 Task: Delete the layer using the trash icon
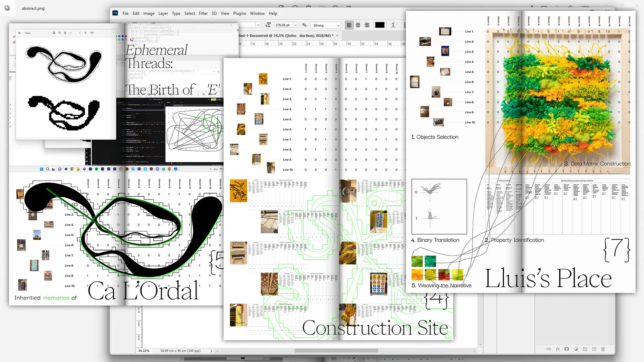603,349
